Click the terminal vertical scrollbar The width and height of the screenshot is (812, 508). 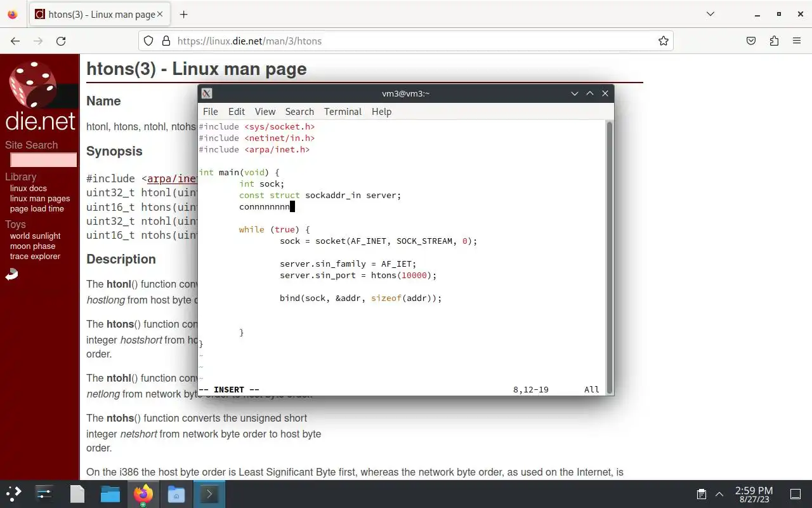pos(610,257)
